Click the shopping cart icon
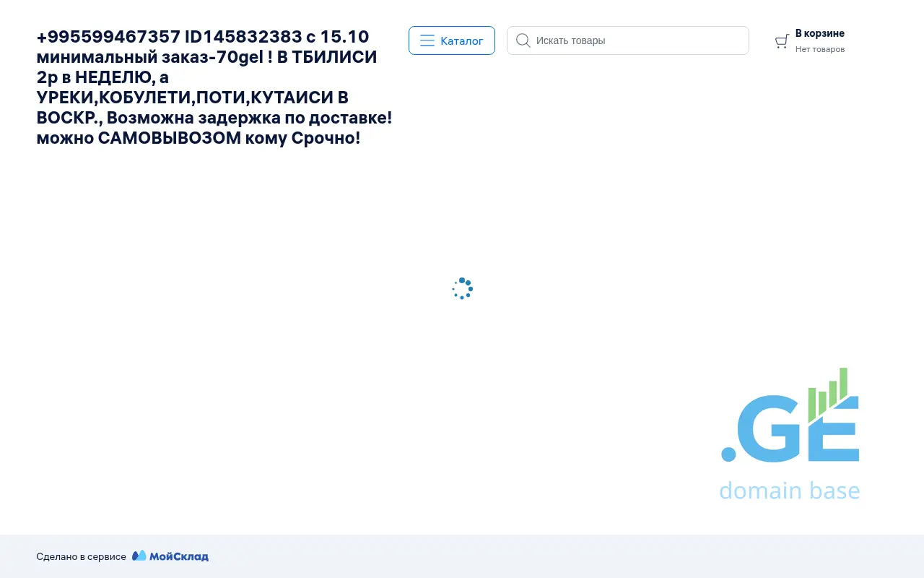 coord(781,41)
